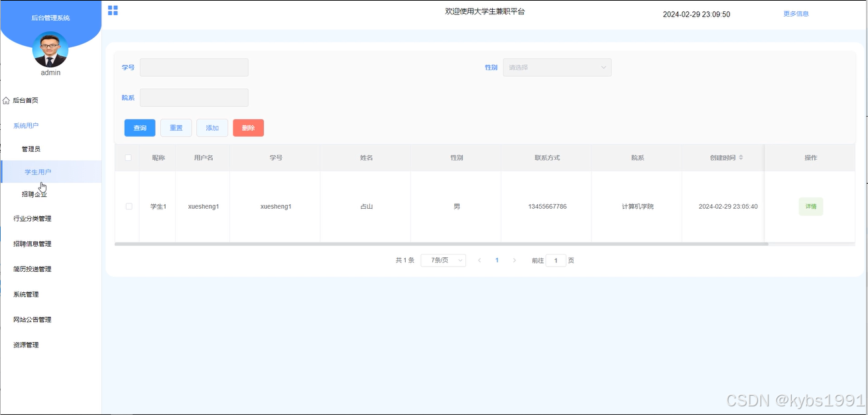
Task: Toggle the select-all checkbox in table header
Action: [x=129, y=158]
